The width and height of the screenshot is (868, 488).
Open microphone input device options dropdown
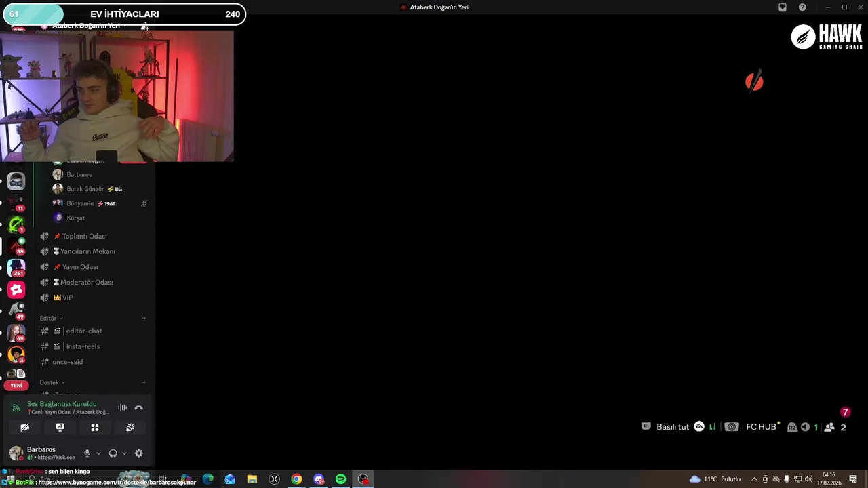pyautogui.click(x=98, y=453)
